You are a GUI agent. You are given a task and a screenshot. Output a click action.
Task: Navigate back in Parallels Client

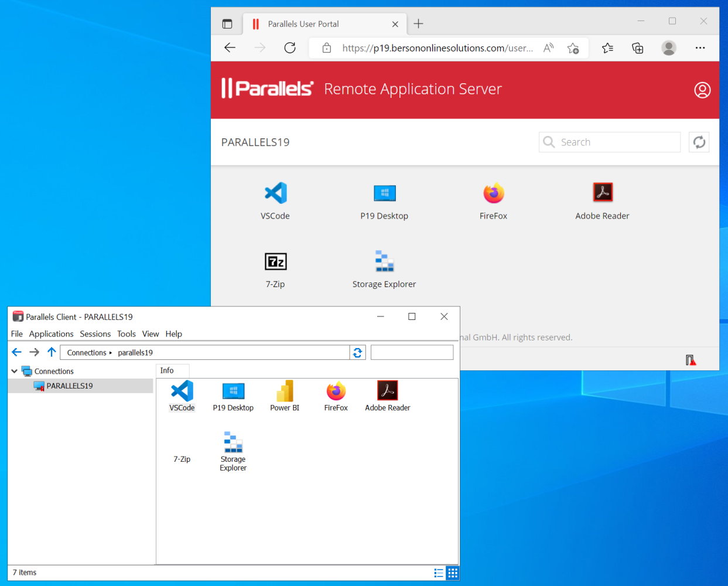(16, 352)
